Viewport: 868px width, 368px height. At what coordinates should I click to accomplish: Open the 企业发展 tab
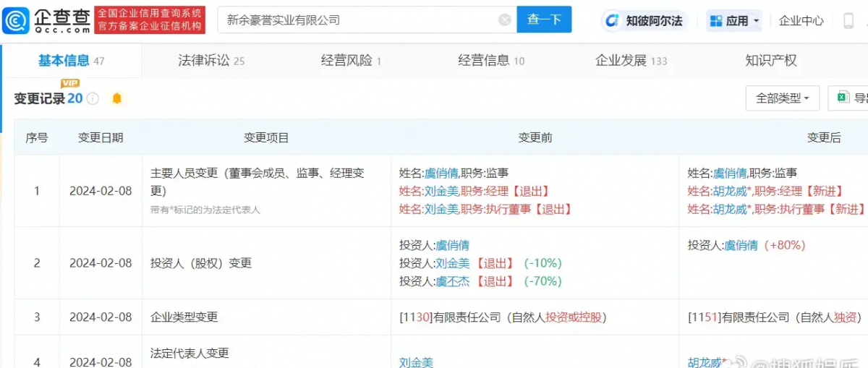(630, 61)
